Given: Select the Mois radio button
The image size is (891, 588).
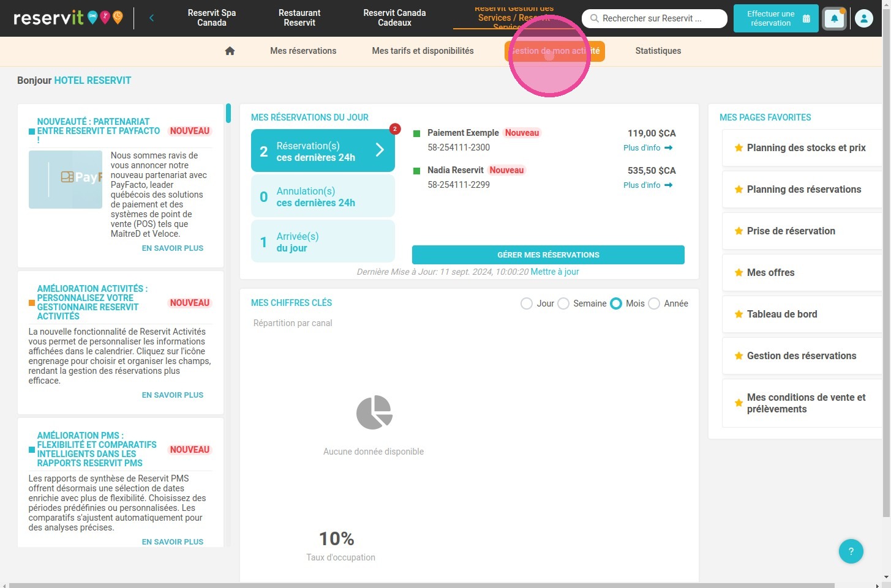Looking at the screenshot, I should (616, 303).
